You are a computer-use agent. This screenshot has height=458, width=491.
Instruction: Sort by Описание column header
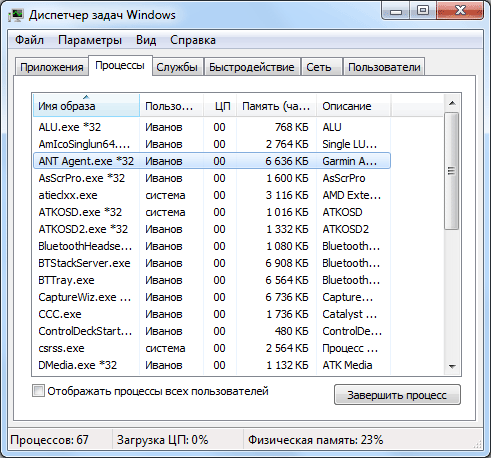[353, 106]
